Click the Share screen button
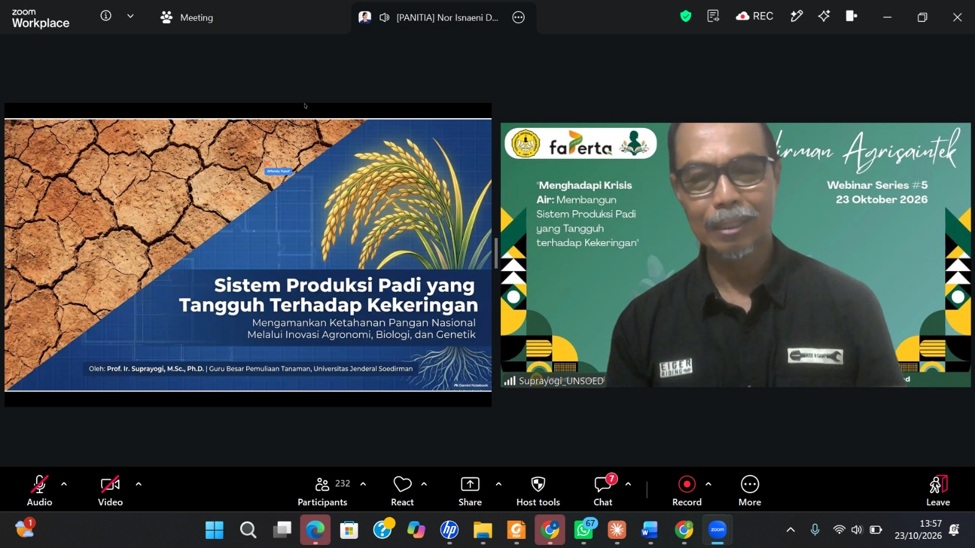The width and height of the screenshot is (975, 548). [470, 490]
